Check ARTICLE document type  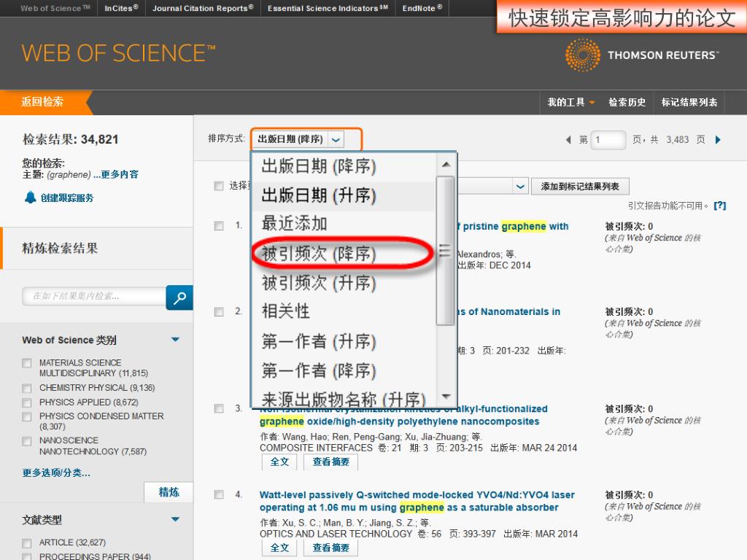pos(27,542)
